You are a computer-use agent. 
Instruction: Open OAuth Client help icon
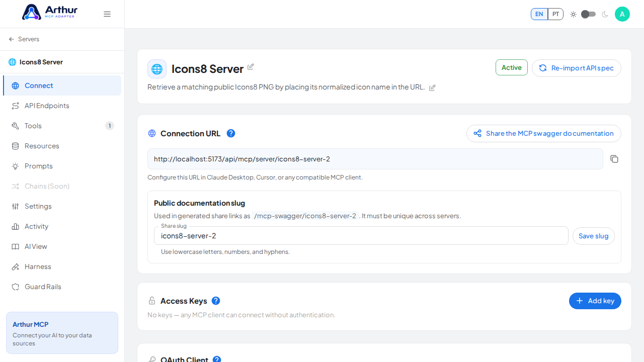[217, 359]
